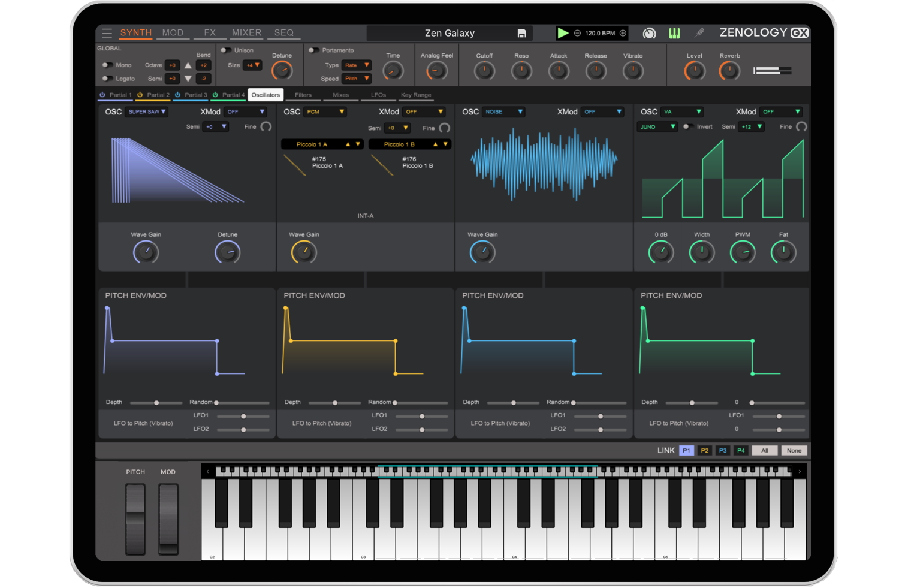Open the JUNO waveform dropdown
The image size is (899, 588).
pyautogui.click(x=657, y=127)
